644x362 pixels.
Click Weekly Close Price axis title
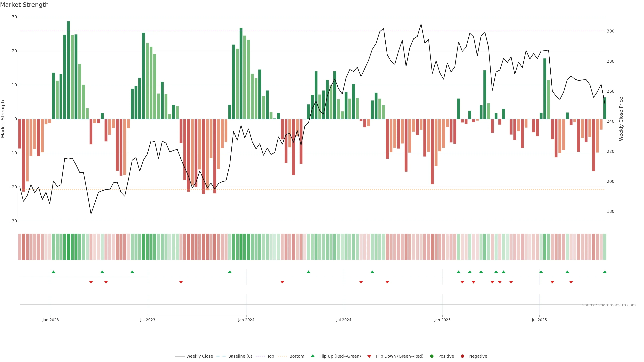click(x=621, y=119)
